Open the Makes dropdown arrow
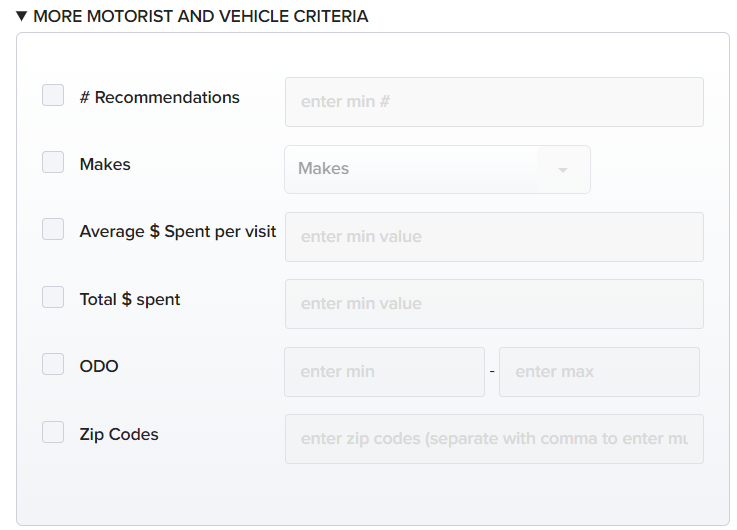The height and width of the screenshot is (530, 737). (563, 170)
